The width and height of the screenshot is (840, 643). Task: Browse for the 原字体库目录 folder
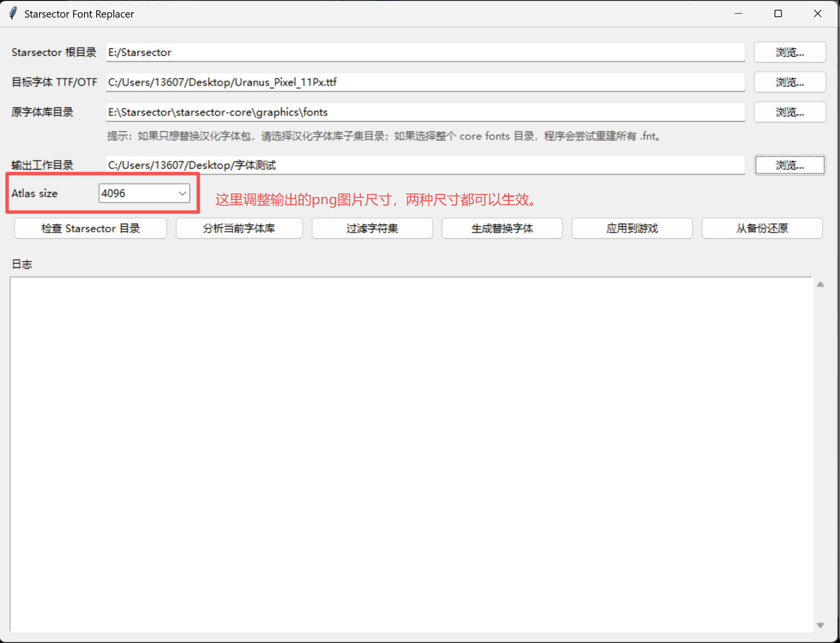pyautogui.click(x=790, y=112)
